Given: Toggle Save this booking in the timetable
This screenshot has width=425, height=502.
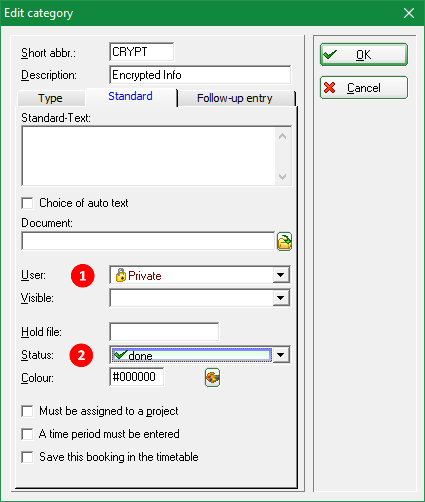Looking at the screenshot, I should pos(27,457).
